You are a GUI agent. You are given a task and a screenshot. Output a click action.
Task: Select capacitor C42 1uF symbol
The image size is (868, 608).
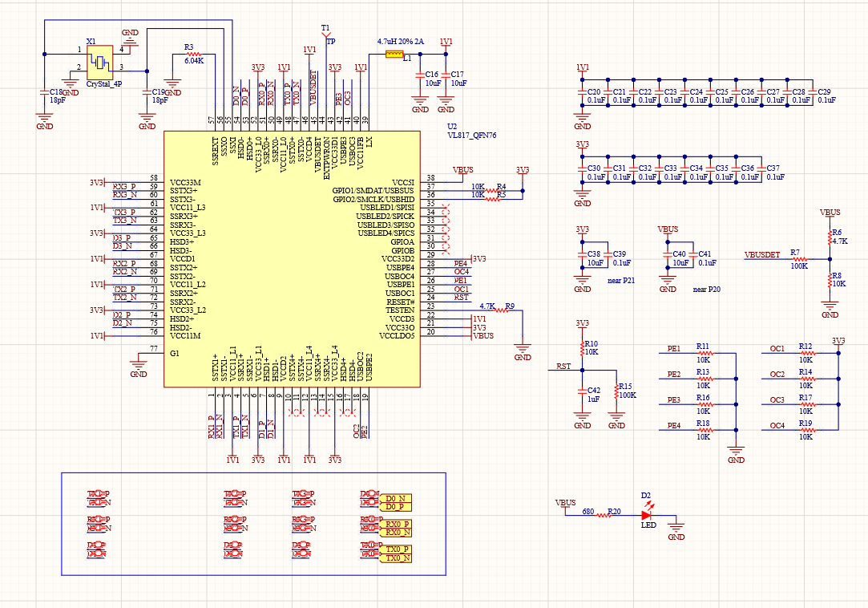pyautogui.click(x=583, y=392)
